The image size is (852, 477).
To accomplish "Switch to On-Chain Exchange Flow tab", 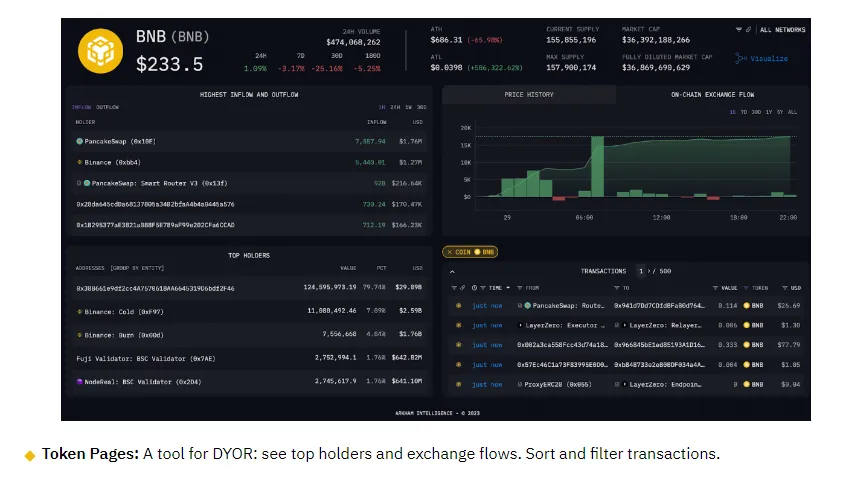I will [712, 95].
